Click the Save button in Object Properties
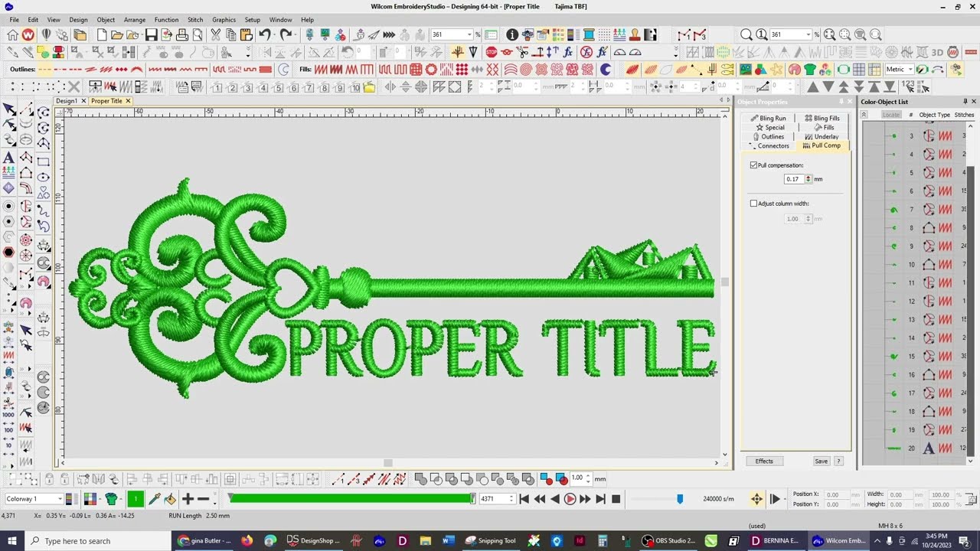 (x=821, y=461)
